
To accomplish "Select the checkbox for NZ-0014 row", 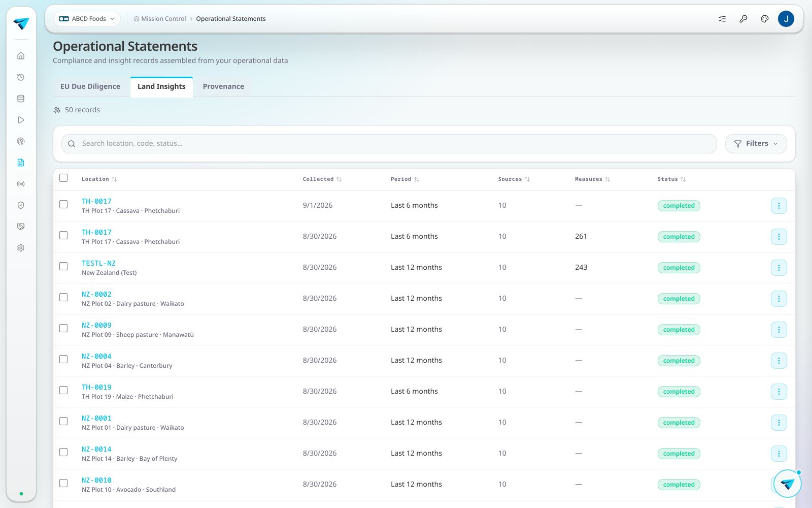I will click(63, 452).
